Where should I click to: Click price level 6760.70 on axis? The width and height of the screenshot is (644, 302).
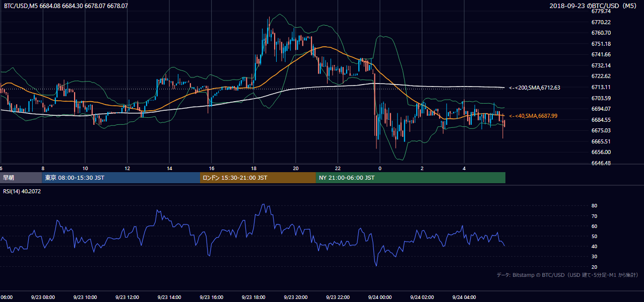(x=601, y=33)
